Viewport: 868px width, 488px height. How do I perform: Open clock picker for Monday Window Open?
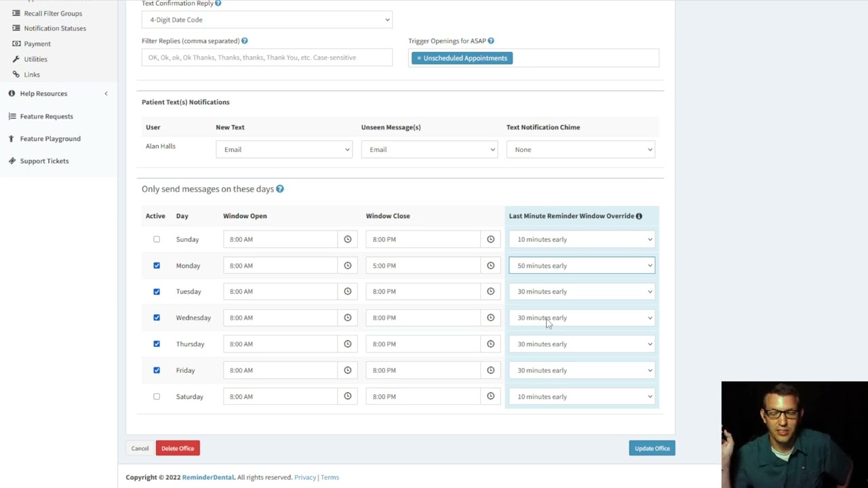tap(347, 266)
